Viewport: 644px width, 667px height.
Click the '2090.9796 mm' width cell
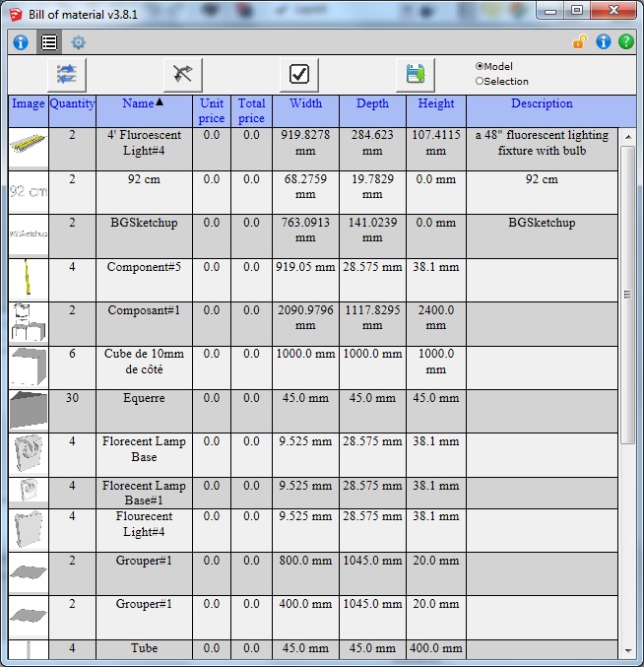[305, 323]
